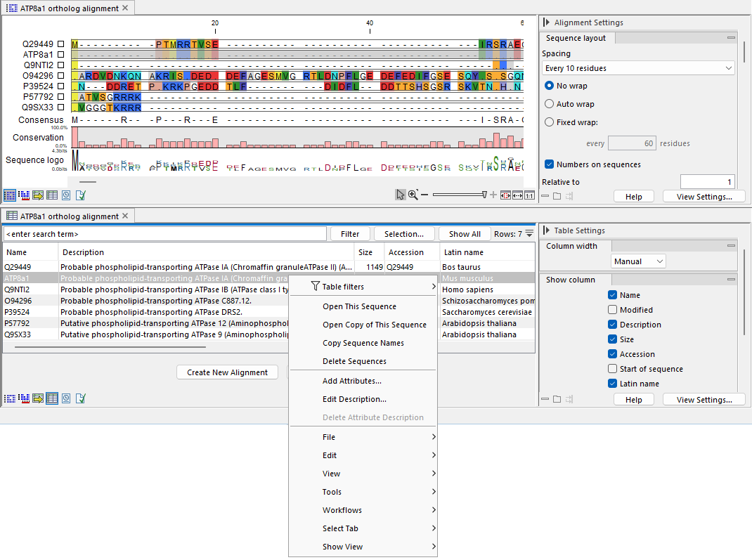
Task: Check the O94296 sequence checkbox in alignment
Action: (61, 75)
